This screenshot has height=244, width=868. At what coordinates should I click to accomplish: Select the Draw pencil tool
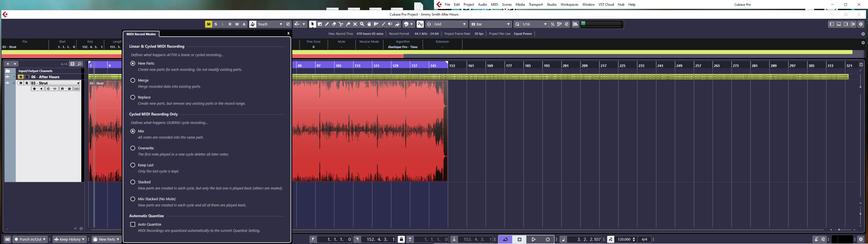[327, 24]
